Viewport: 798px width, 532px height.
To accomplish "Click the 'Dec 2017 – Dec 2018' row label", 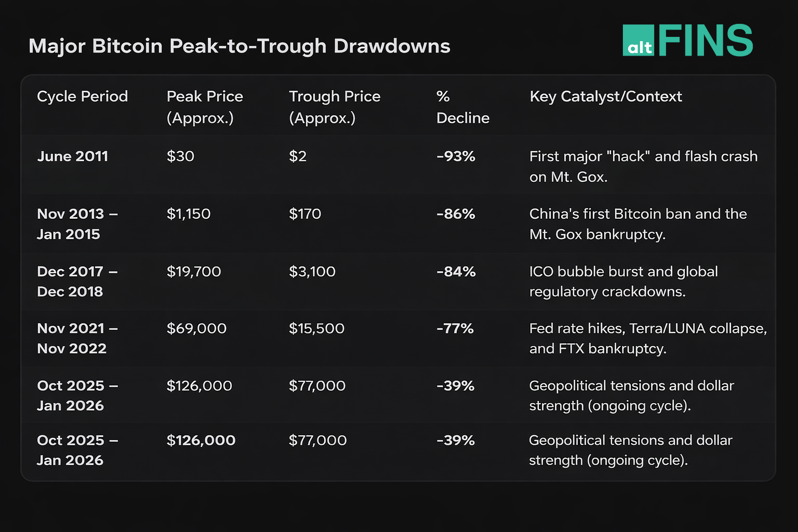I will point(77,282).
